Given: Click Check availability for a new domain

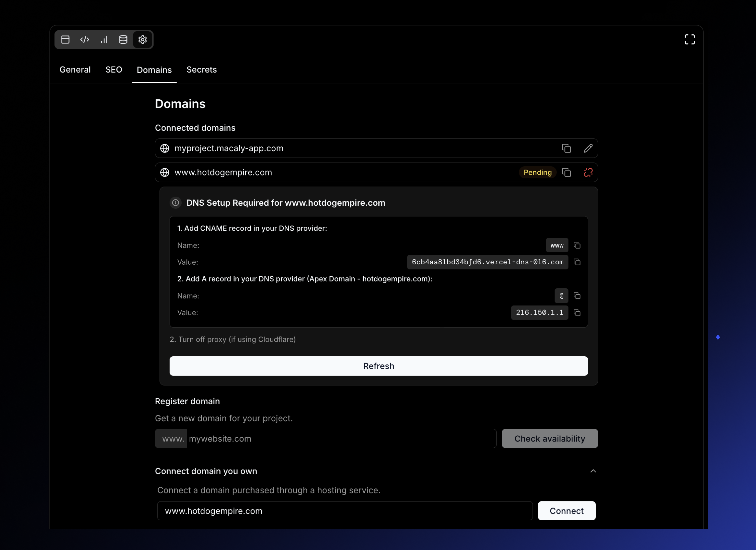Looking at the screenshot, I should tap(550, 438).
